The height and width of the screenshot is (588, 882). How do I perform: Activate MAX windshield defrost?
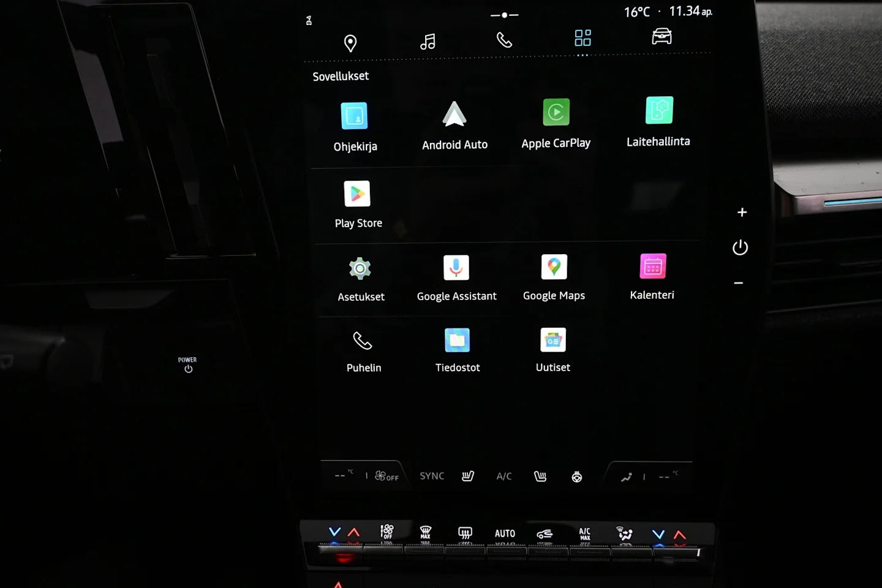click(x=426, y=532)
